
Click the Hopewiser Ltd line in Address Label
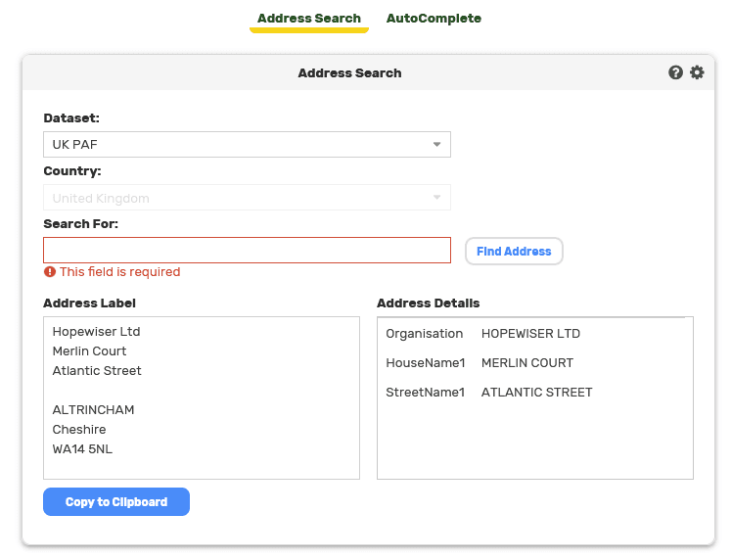[97, 332]
